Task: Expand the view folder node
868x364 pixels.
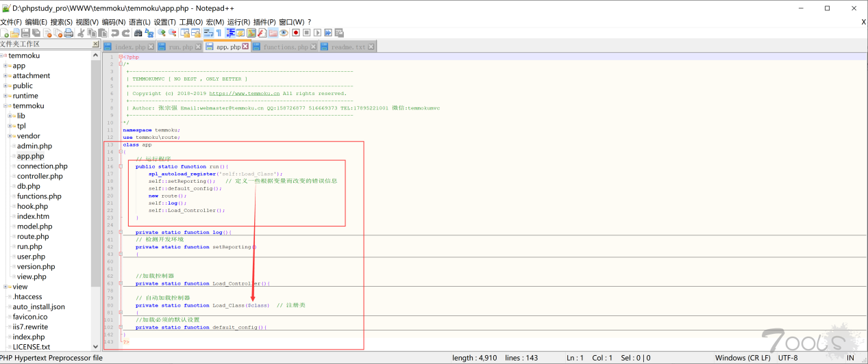Action: tap(5, 287)
